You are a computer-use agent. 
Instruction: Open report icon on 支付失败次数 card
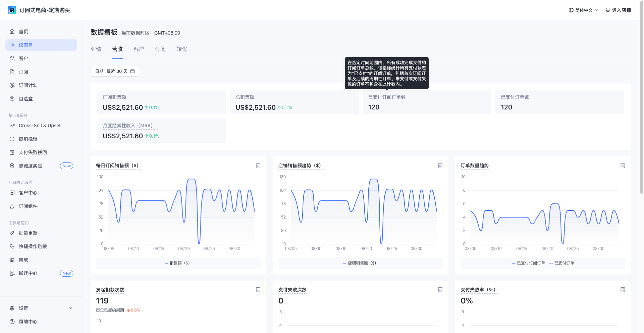click(x=440, y=290)
